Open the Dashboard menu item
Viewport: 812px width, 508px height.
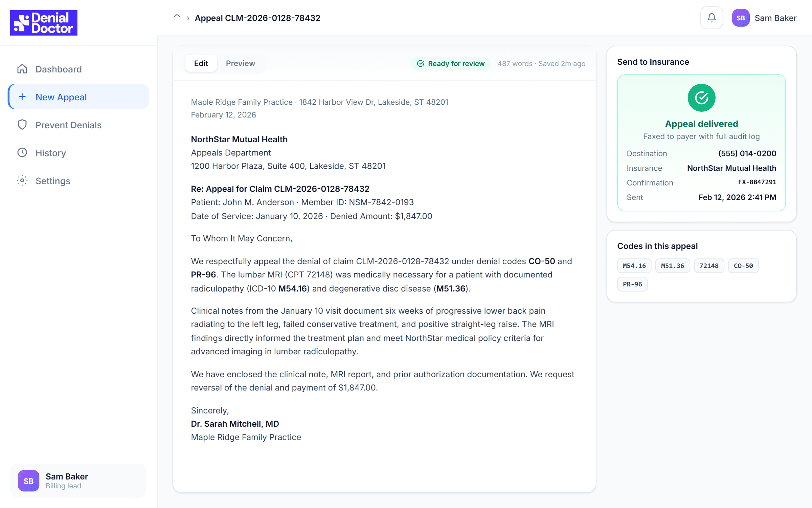coord(78,69)
